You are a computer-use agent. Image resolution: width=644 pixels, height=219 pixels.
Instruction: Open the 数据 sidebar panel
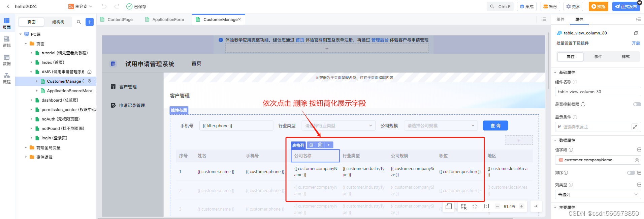[7, 60]
